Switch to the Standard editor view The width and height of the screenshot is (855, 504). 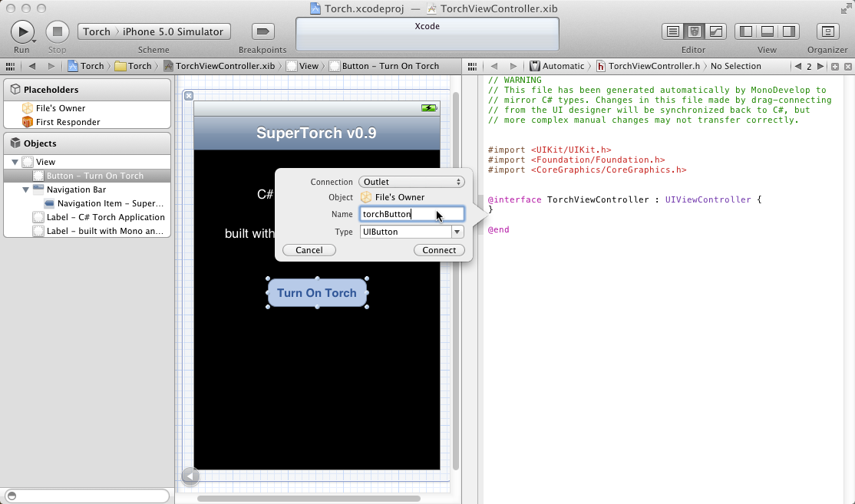click(x=673, y=31)
